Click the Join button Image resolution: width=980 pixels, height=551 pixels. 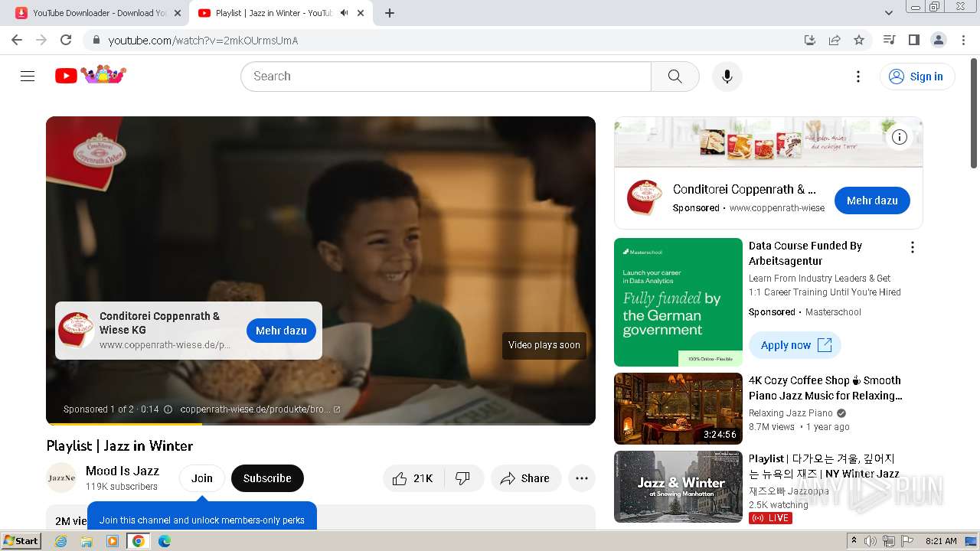(202, 478)
